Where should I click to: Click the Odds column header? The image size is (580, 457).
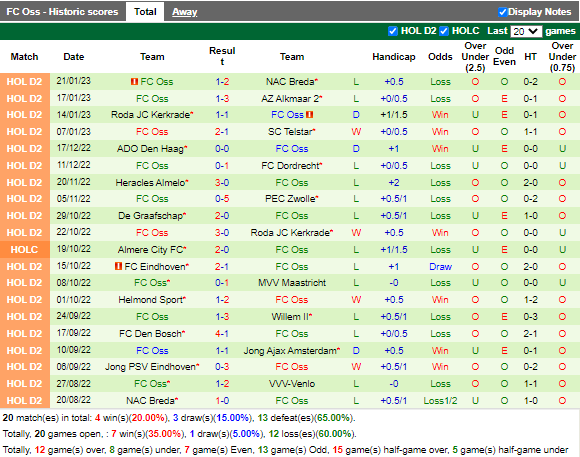point(440,57)
